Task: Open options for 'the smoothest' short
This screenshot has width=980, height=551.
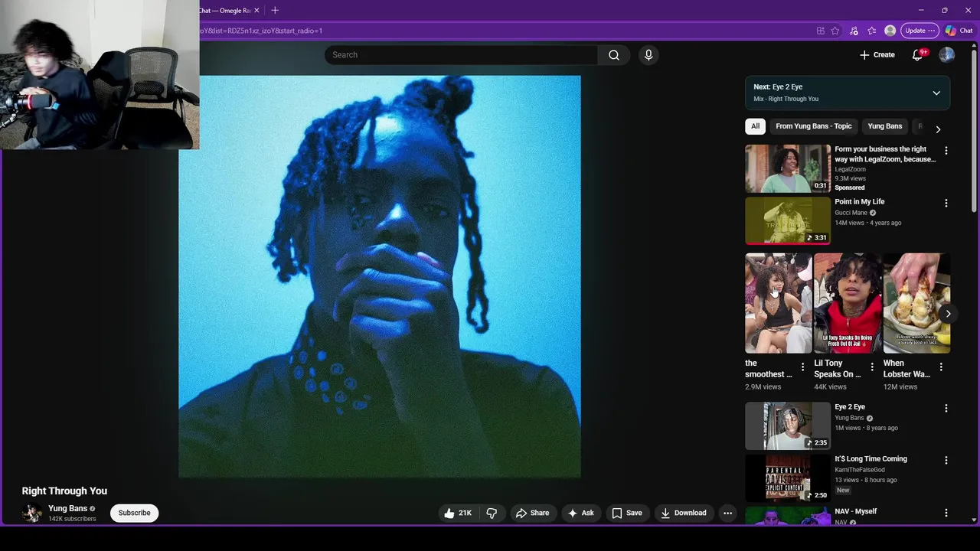Action: click(x=802, y=368)
